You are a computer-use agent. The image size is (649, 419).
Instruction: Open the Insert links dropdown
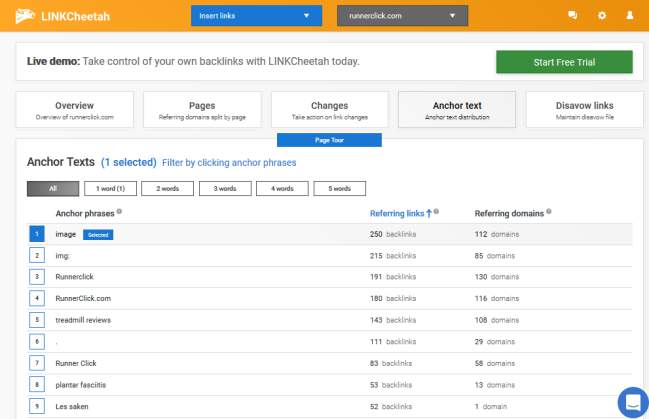[256, 16]
